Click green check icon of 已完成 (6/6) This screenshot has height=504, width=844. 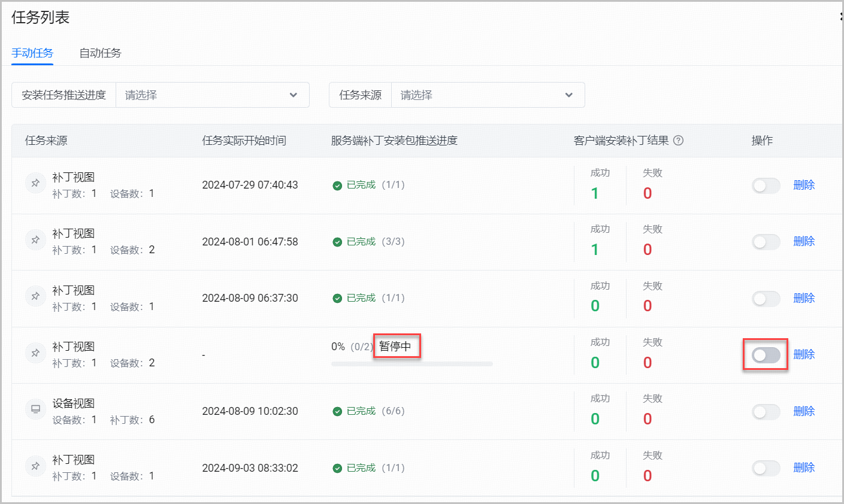(337, 411)
